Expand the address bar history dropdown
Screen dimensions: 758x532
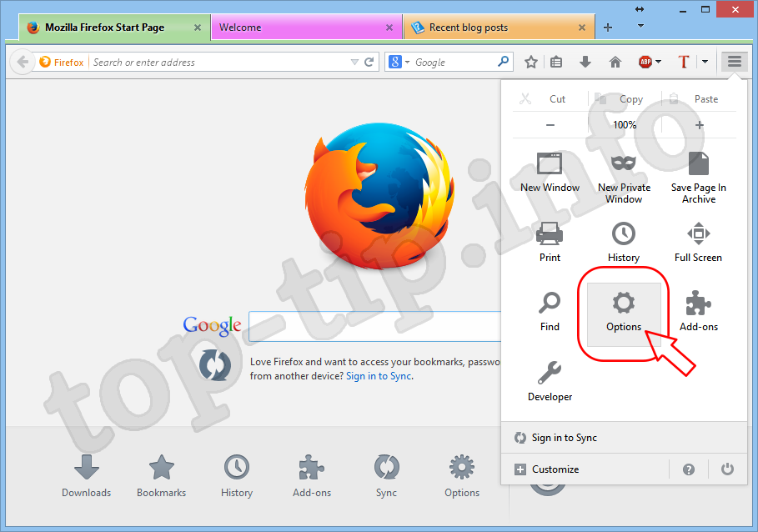coord(354,62)
